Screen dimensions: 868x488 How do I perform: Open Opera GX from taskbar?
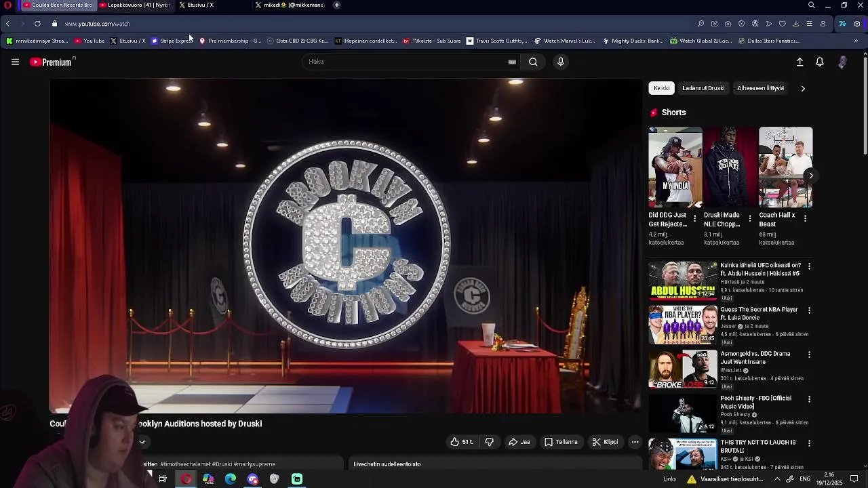[x=186, y=479]
